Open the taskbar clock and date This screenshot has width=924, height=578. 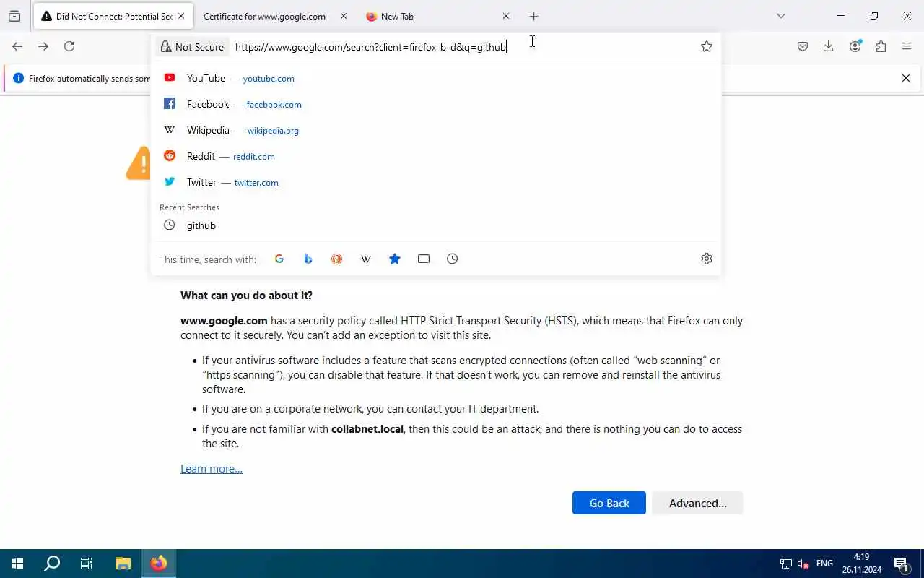click(x=861, y=564)
